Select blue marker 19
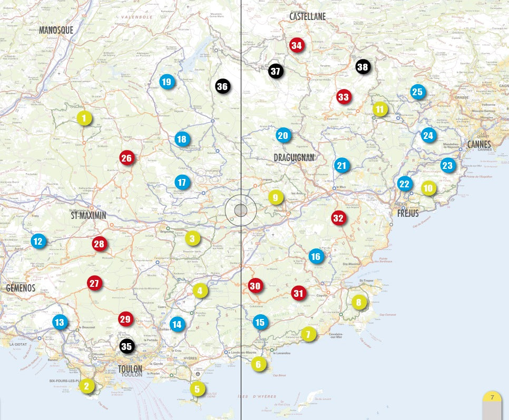Viewport: 509px width, 420px height. [x=167, y=82]
